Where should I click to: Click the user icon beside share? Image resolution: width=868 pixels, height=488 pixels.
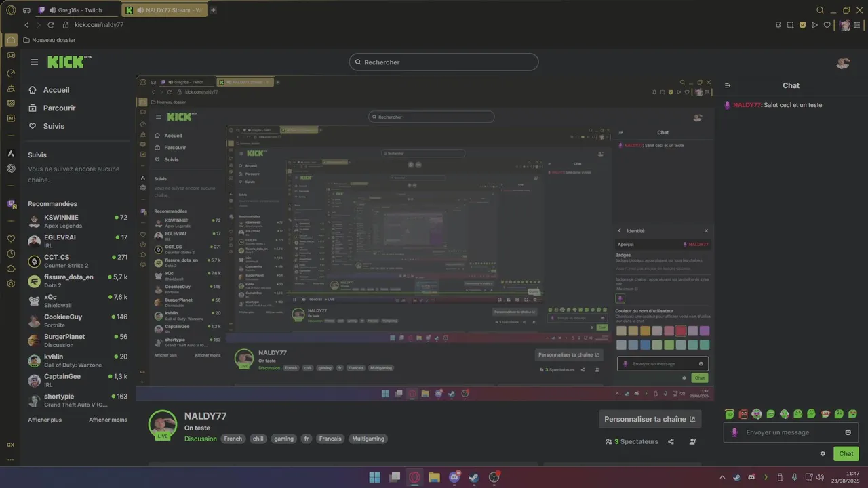click(692, 441)
